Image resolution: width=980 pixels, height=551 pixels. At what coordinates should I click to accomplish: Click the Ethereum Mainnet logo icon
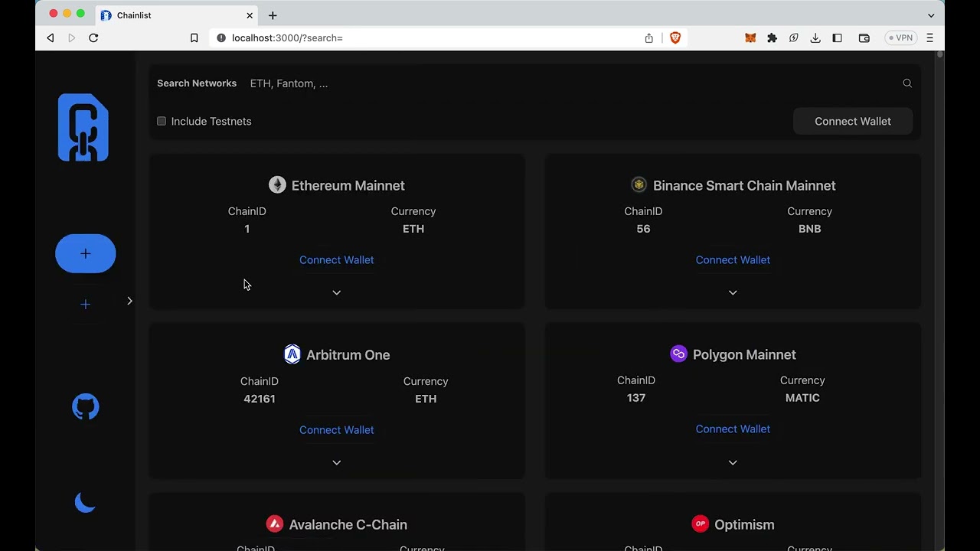(x=277, y=185)
